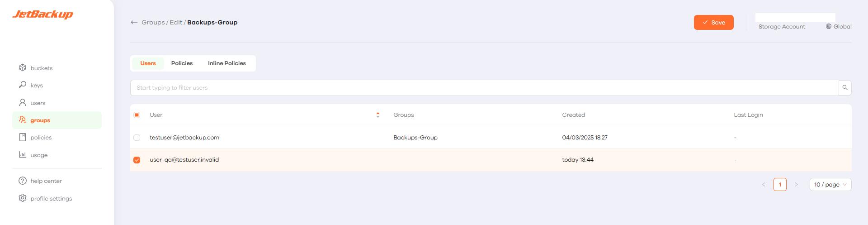
Task: Switch to the Policies tab
Action: click(182, 63)
